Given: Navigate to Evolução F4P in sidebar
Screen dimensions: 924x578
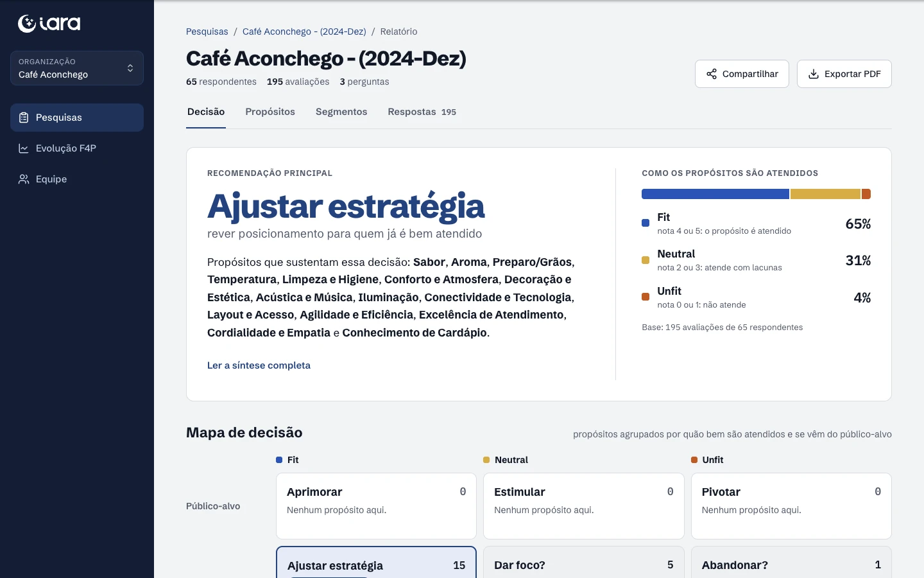Looking at the screenshot, I should (77, 148).
